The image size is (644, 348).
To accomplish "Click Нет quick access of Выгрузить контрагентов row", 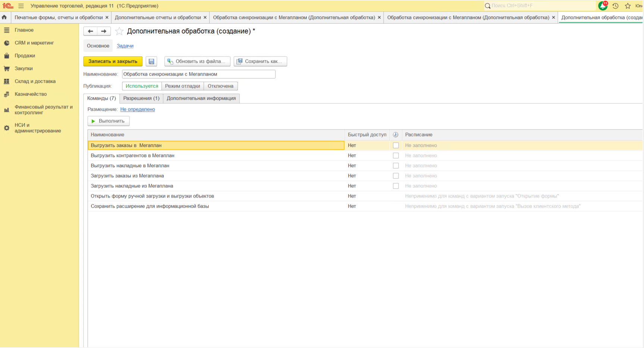I will (x=352, y=155).
